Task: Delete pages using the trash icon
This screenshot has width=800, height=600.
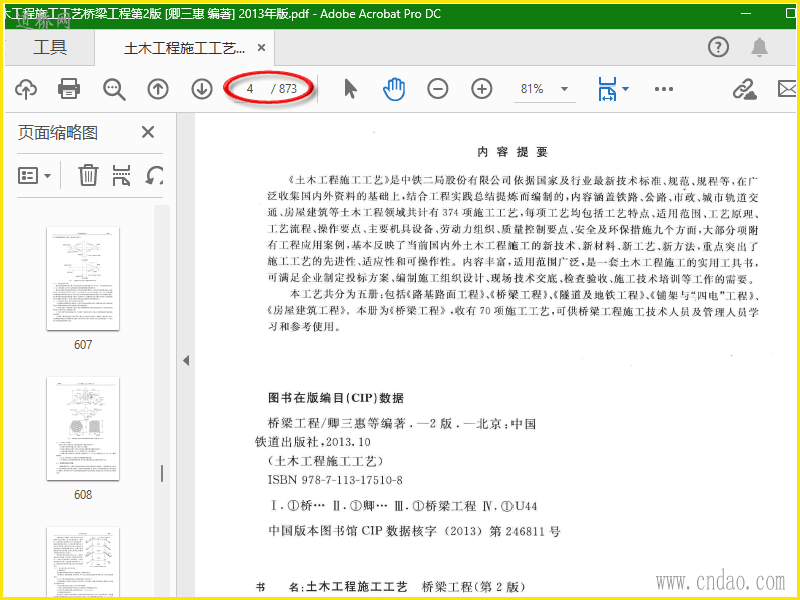Action: point(88,175)
